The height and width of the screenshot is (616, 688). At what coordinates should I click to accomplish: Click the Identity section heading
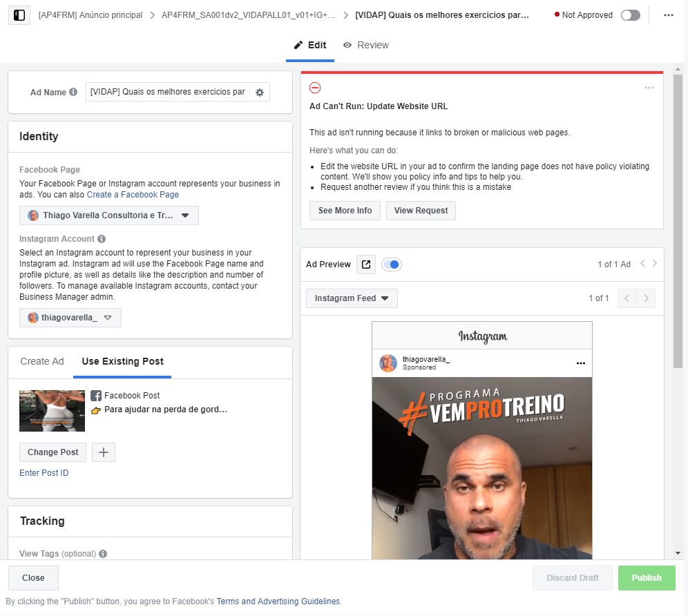pos(39,137)
